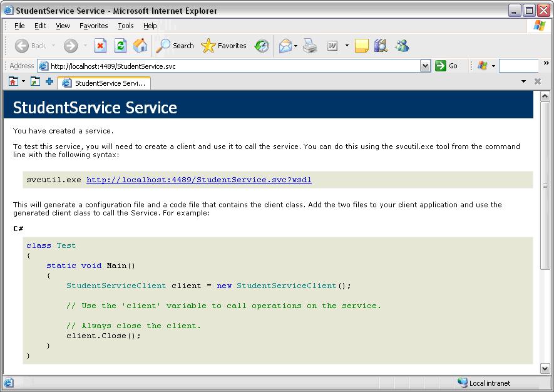Screen dimensions: 554x392
Task: Expand the address bar dropdown
Action: click(x=425, y=66)
